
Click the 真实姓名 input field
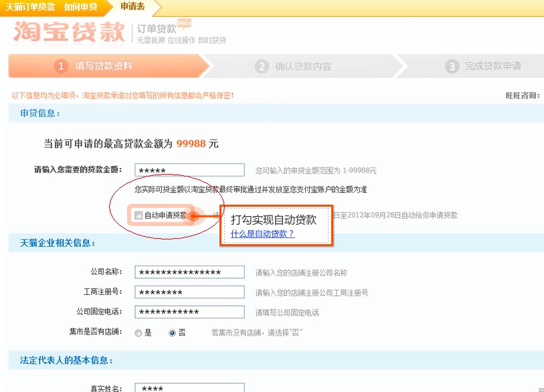[x=189, y=387]
